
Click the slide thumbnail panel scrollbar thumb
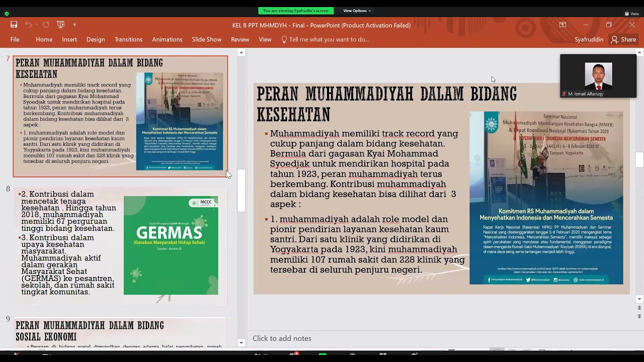pos(241,191)
